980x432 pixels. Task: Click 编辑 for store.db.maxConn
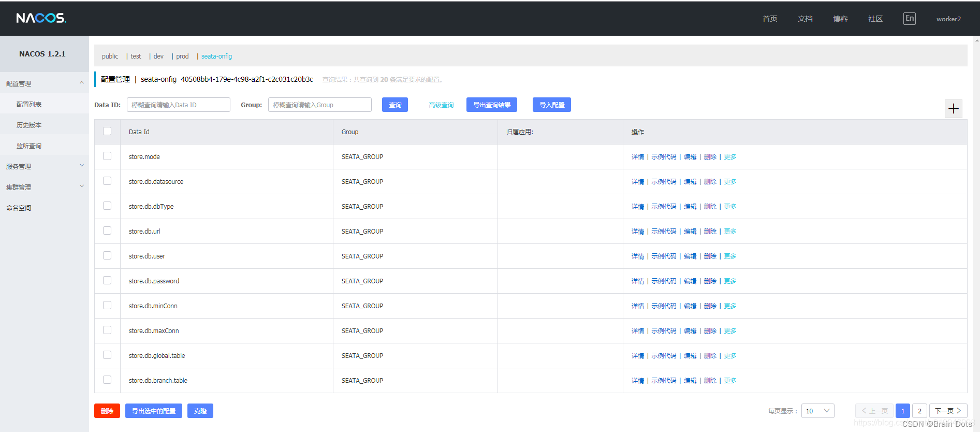tap(690, 331)
